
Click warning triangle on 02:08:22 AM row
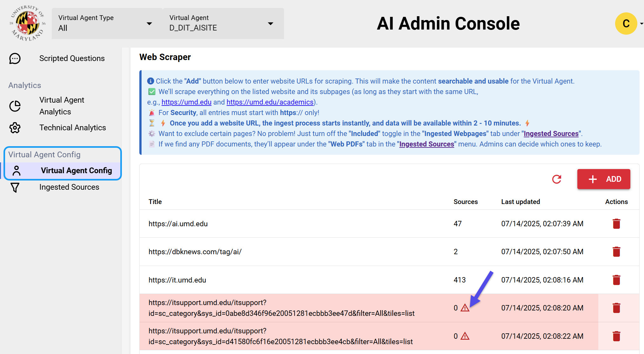pos(465,336)
